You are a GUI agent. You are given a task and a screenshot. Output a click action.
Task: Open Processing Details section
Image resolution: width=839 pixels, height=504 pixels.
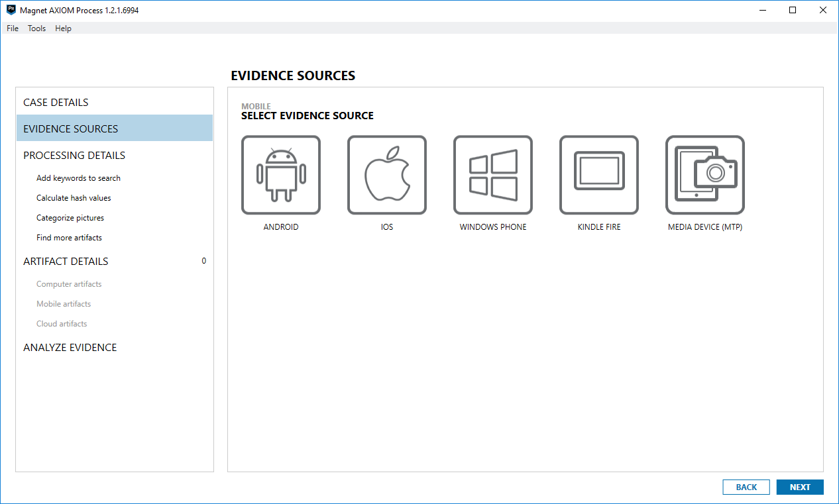(x=74, y=156)
